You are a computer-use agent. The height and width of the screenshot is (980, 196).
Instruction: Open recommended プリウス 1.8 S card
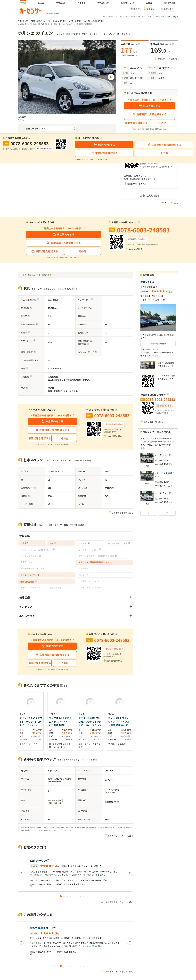(x=60, y=721)
